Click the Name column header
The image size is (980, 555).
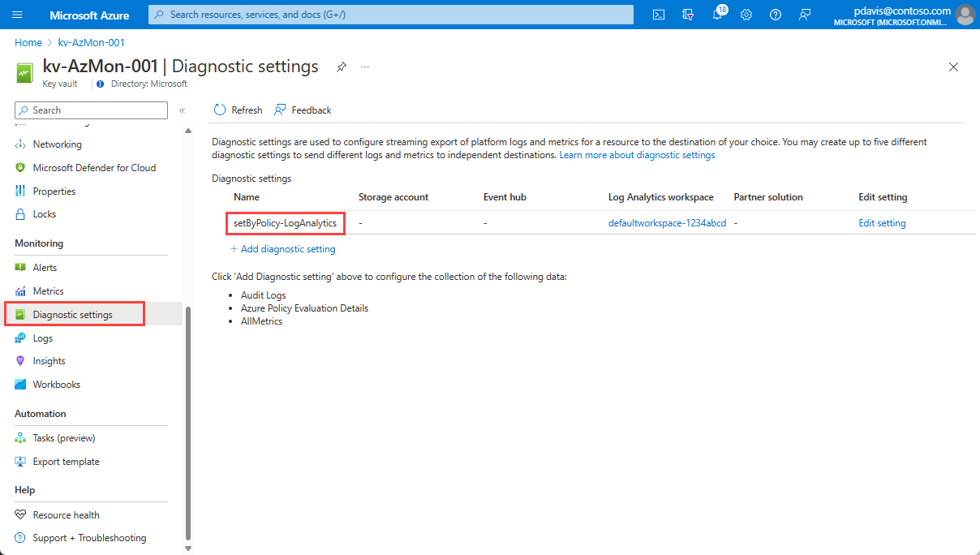coord(247,197)
